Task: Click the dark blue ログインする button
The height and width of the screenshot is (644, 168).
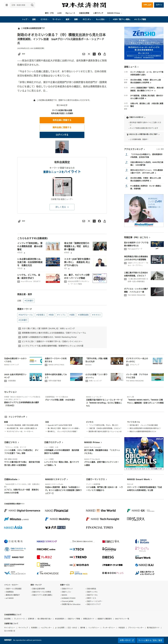Action: (x=62, y=135)
